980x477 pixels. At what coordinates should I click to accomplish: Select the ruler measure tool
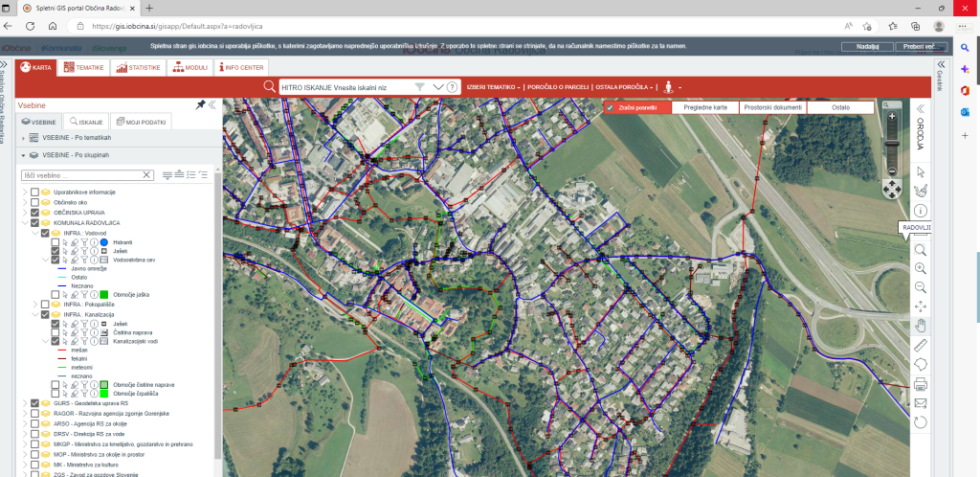(x=921, y=345)
